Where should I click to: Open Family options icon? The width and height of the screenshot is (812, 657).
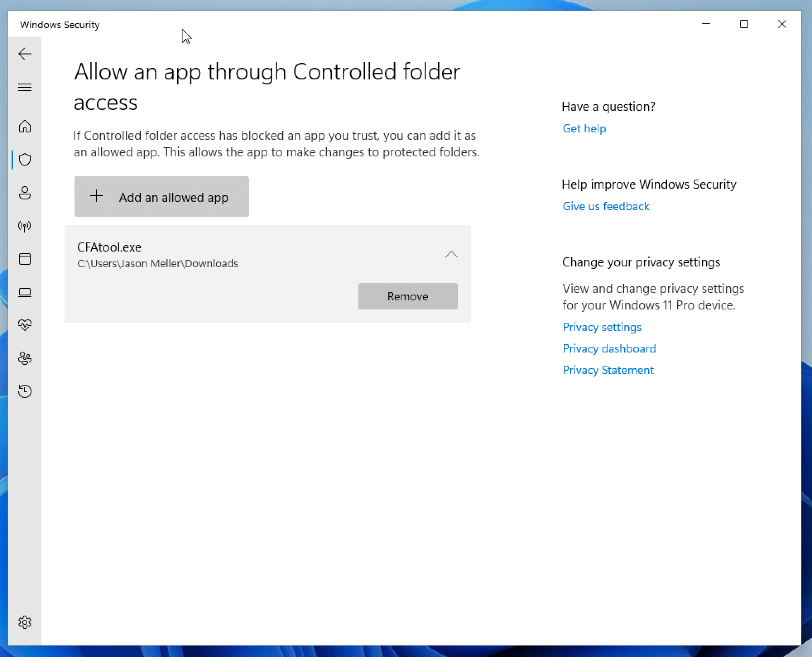tap(25, 358)
